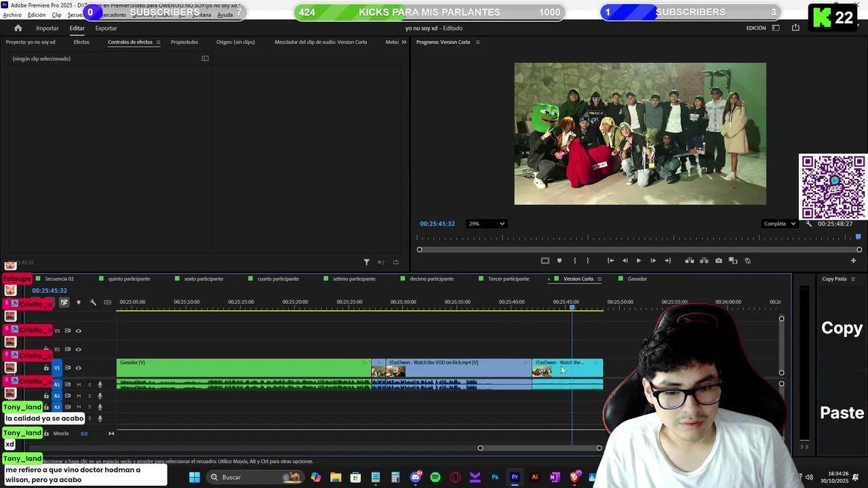
Task: Click the comparison view button
Action: 733,261
